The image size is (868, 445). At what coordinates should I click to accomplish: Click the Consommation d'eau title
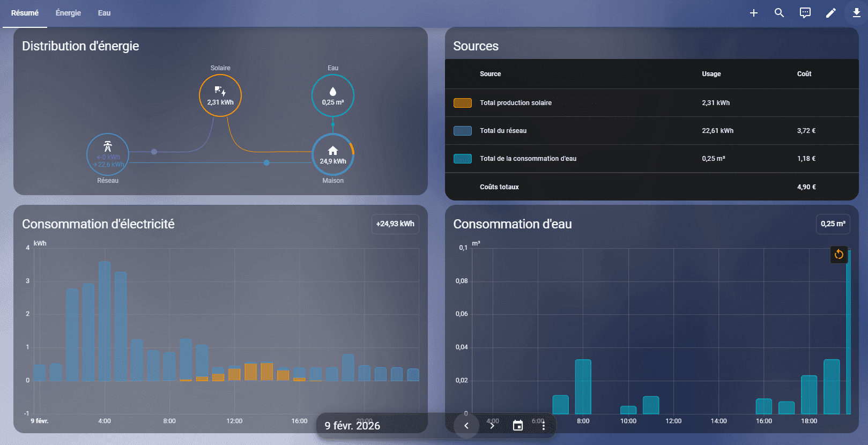[x=513, y=224]
